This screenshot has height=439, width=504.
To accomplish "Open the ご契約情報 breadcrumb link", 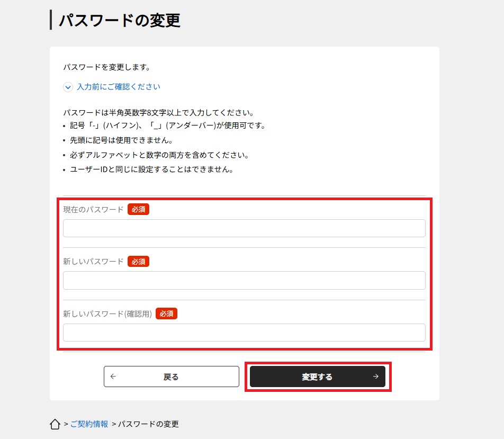I will (x=89, y=424).
